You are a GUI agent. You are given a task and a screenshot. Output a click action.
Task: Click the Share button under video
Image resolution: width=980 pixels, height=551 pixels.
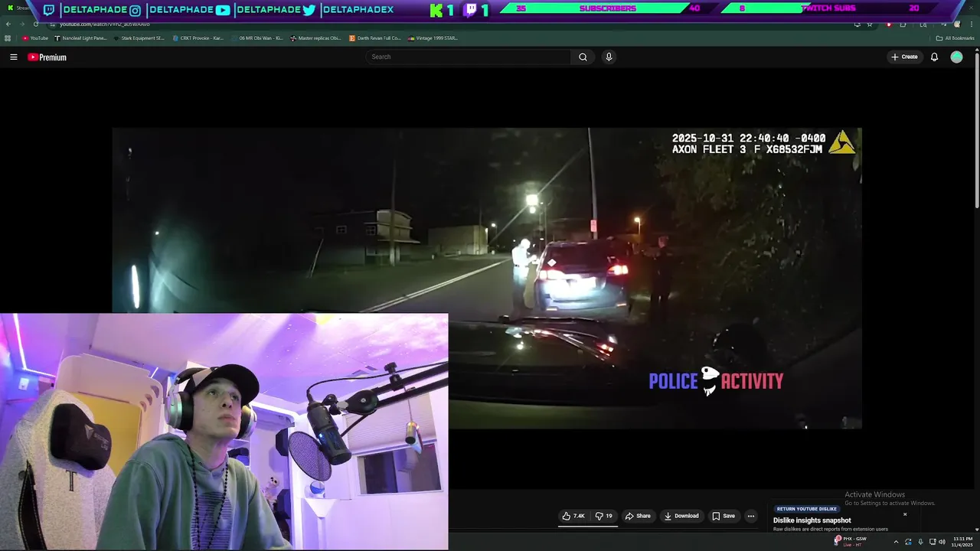point(638,516)
